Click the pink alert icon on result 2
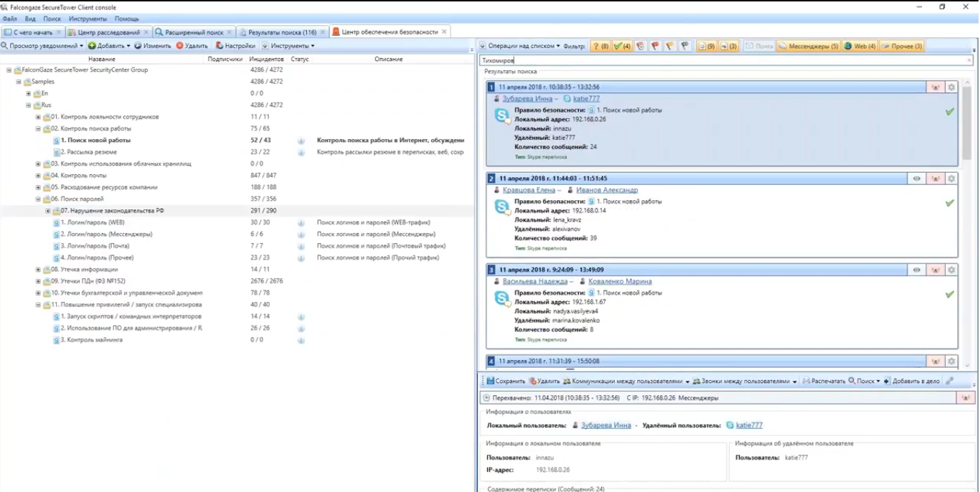This screenshot has width=980, height=492. [935, 179]
